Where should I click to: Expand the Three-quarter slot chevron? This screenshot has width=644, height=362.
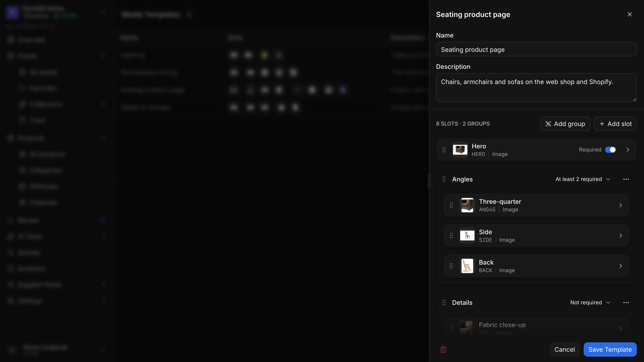point(620,205)
